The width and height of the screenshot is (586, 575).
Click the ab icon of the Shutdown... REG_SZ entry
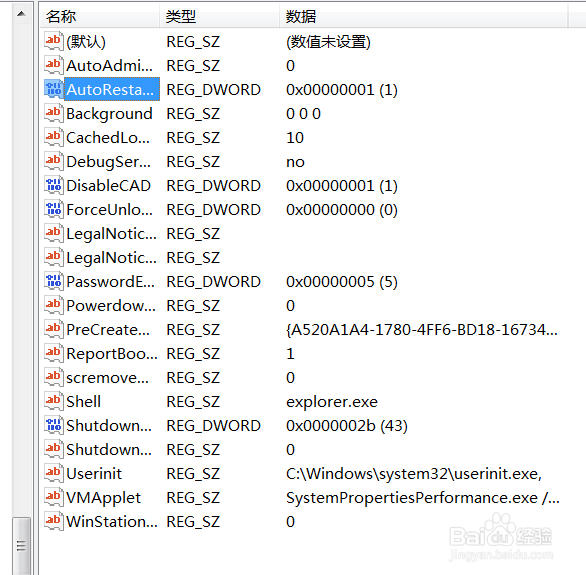point(53,449)
